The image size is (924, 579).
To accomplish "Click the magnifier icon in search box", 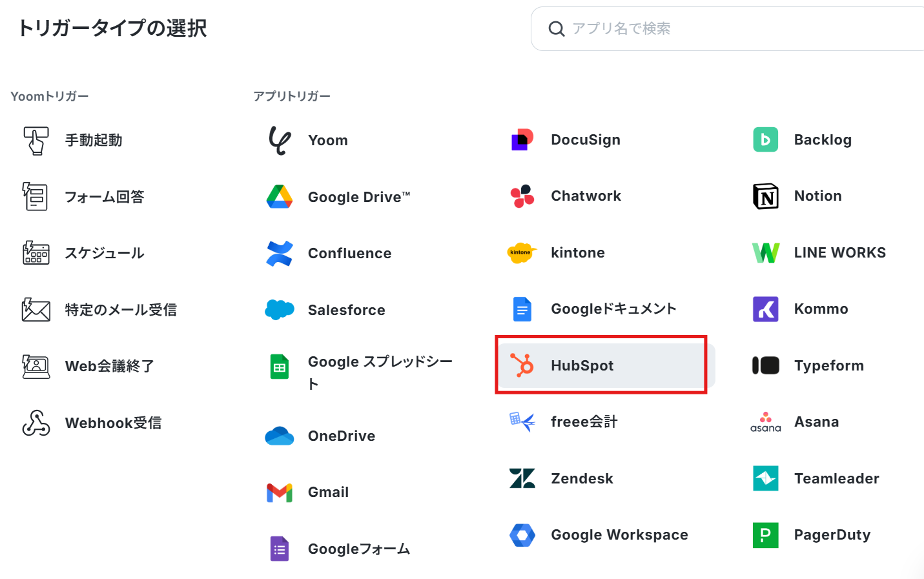I will pyautogui.click(x=557, y=29).
